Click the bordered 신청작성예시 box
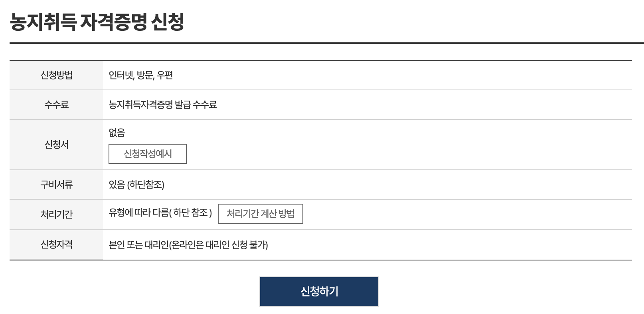644x314 pixels. point(147,153)
